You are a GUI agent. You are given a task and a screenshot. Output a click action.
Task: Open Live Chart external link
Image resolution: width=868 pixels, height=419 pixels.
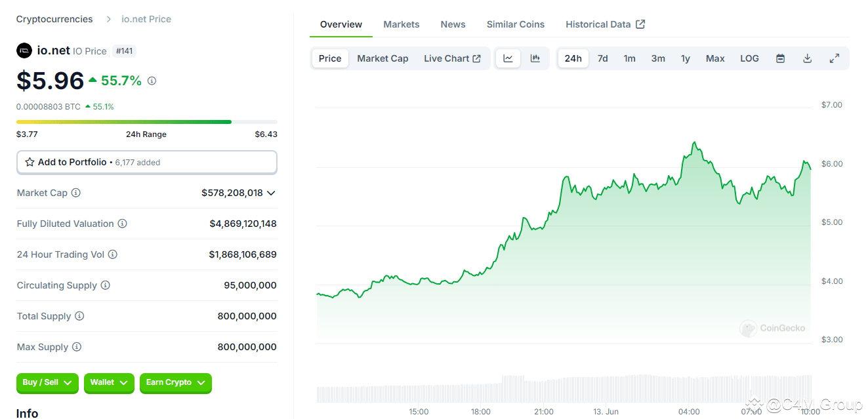[453, 58]
